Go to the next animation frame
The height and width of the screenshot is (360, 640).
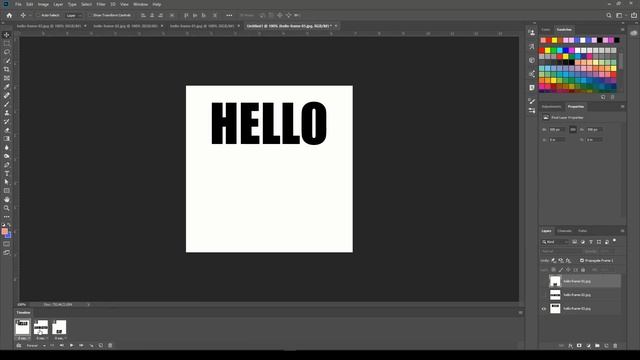click(x=81, y=345)
